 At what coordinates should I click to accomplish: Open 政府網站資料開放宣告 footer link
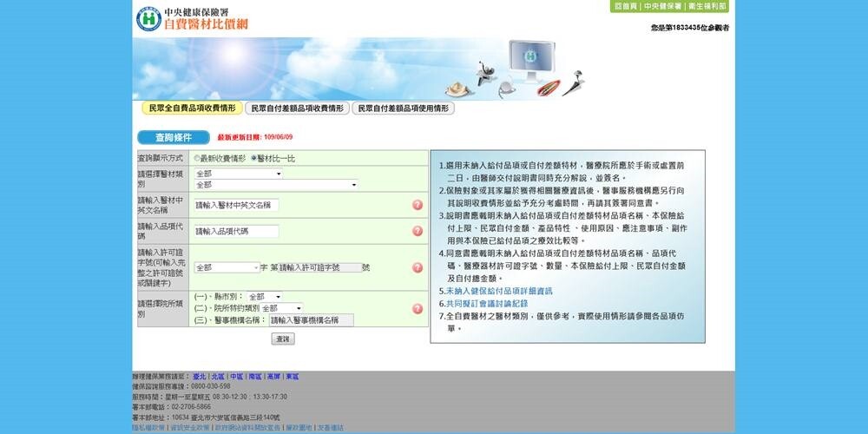[x=247, y=428]
